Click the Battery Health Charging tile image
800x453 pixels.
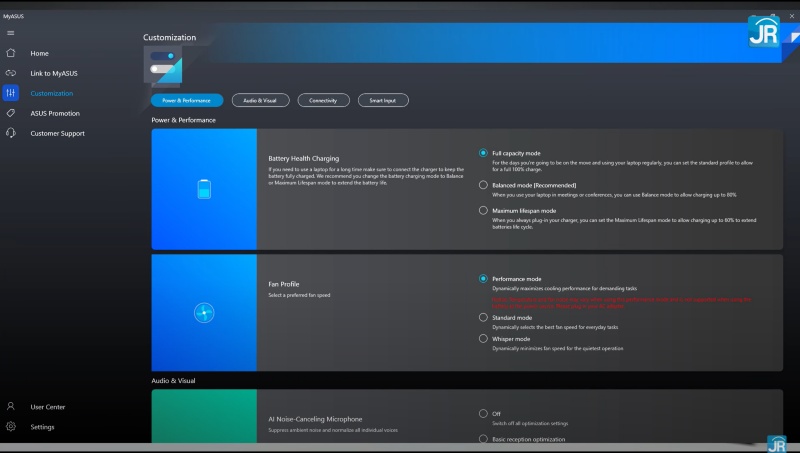coord(204,188)
